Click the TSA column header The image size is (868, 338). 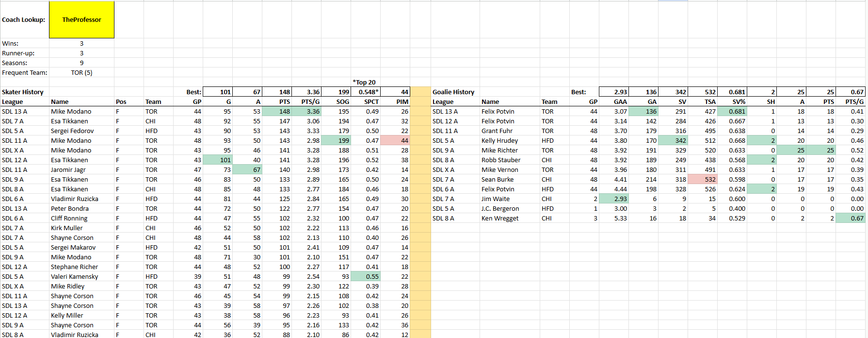pos(709,102)
